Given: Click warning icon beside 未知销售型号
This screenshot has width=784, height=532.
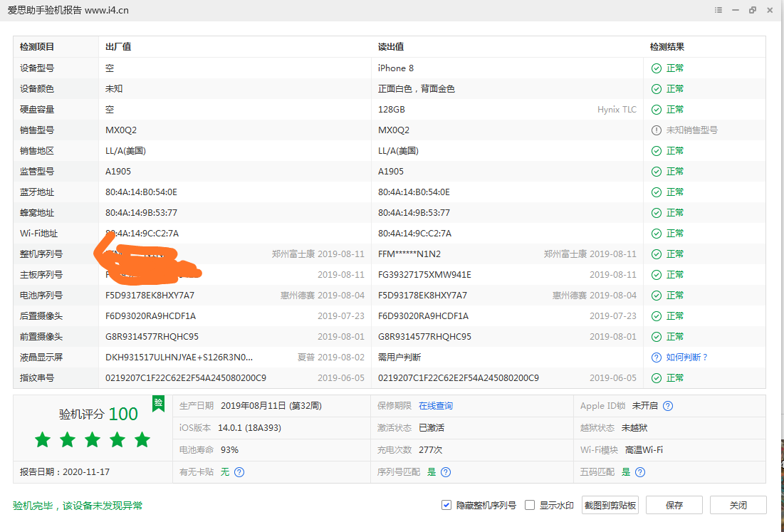Looking at the screenshot, I should [x=657, y=130].
